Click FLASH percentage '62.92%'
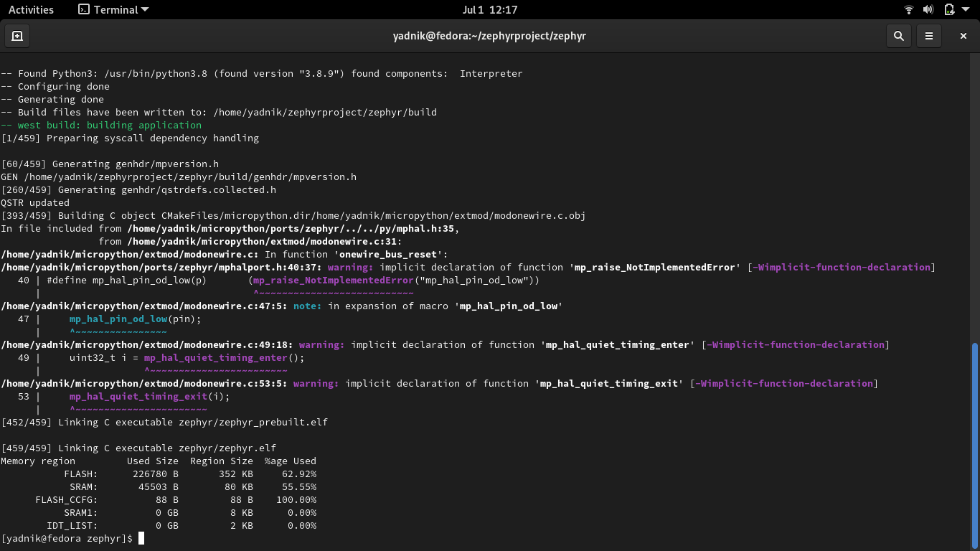Viewport: 980px width, 551px height. tap(299, 474)
